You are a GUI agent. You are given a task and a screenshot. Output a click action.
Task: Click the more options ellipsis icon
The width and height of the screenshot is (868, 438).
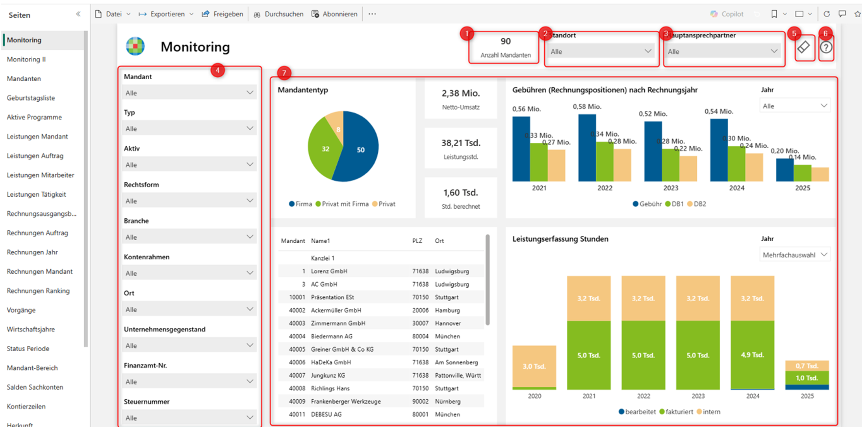pos(372,14)
